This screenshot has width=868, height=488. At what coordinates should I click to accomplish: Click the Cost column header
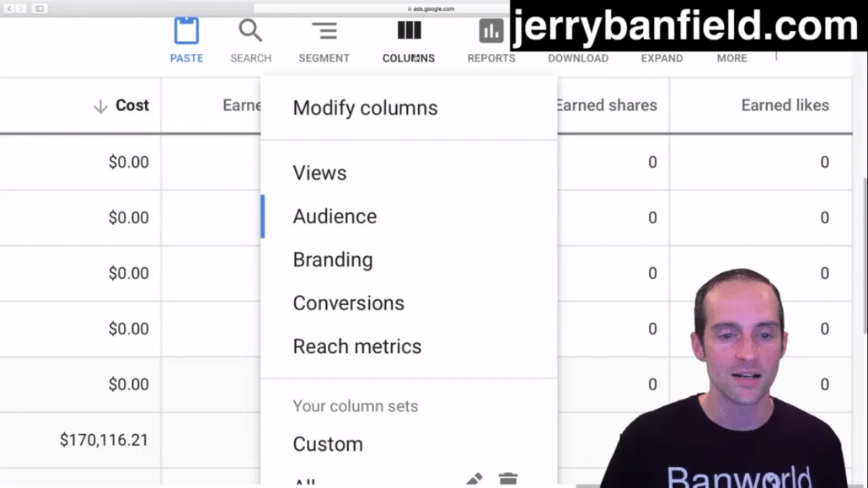click(131, 105)
